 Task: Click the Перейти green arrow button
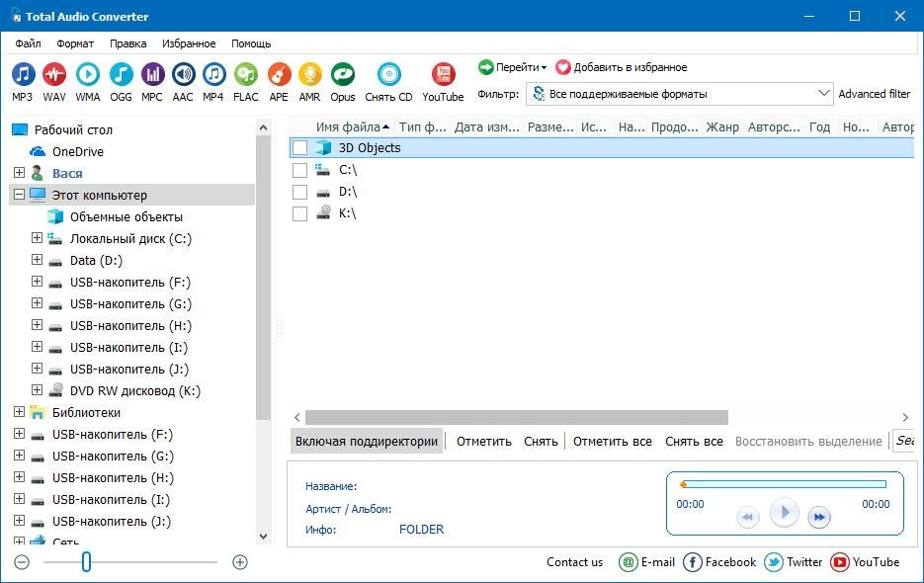point(485,67)
